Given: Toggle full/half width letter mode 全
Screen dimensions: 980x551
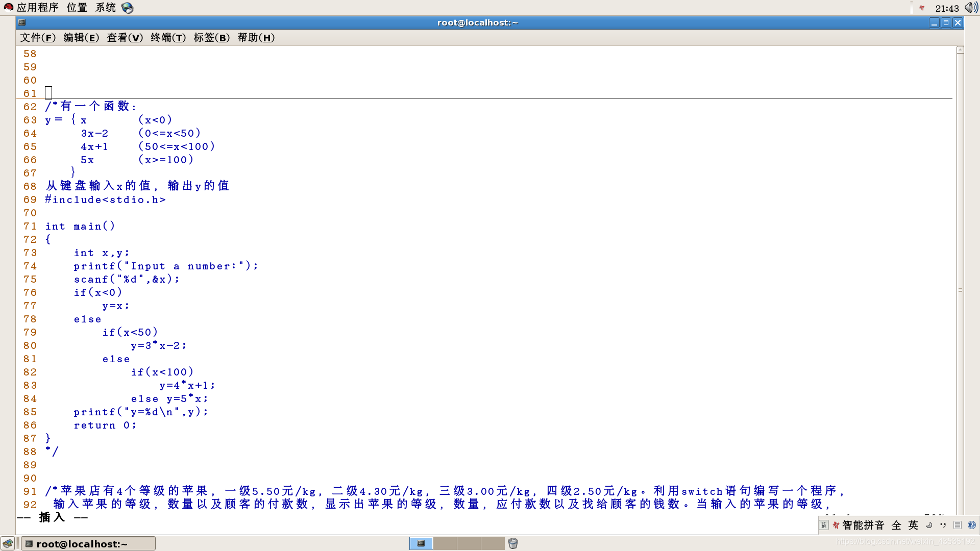Looking at the screenshot, I should 896,525.
